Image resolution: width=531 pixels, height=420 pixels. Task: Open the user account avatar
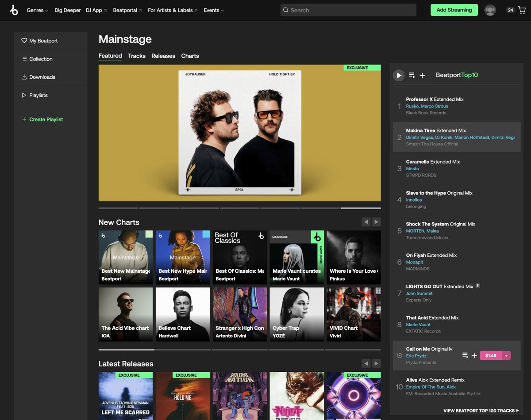point(490,10)
